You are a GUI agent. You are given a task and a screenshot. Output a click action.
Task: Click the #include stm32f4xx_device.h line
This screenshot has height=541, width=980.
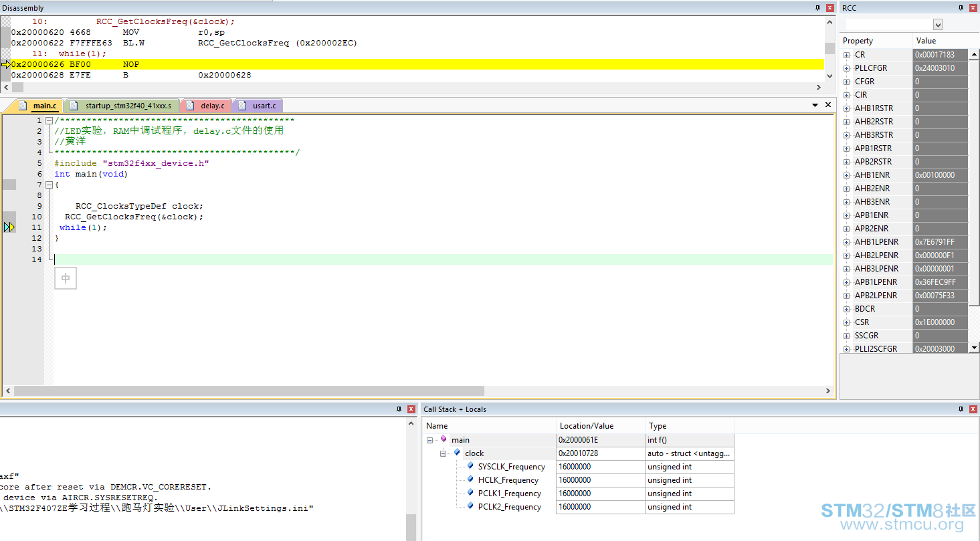[x=132, y=163]
